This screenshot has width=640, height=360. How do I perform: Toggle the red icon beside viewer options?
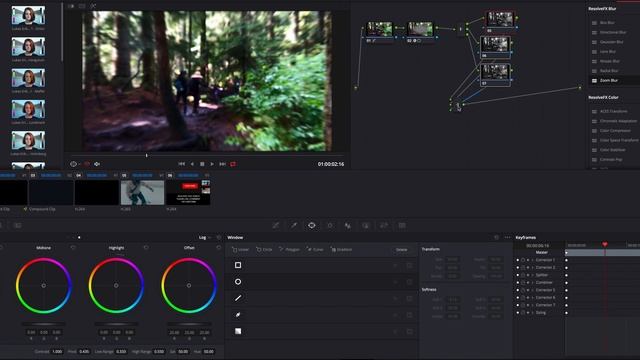click(87, 164)
